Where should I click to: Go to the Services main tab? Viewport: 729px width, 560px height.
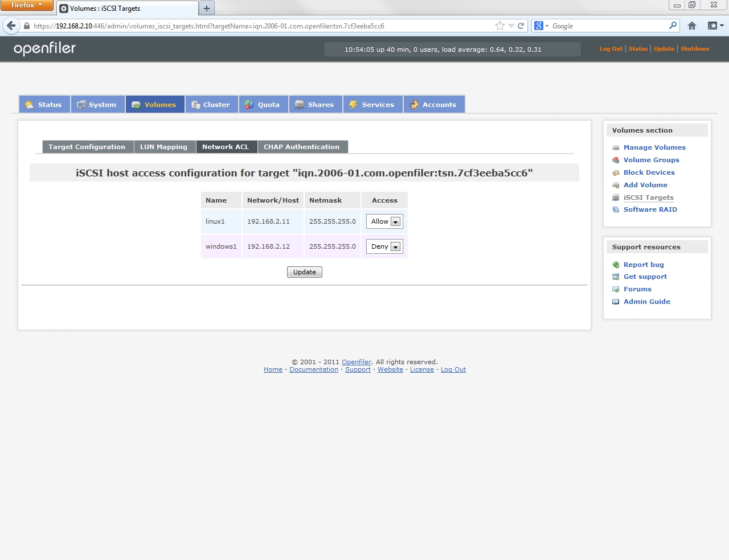[x=372, y=105]
